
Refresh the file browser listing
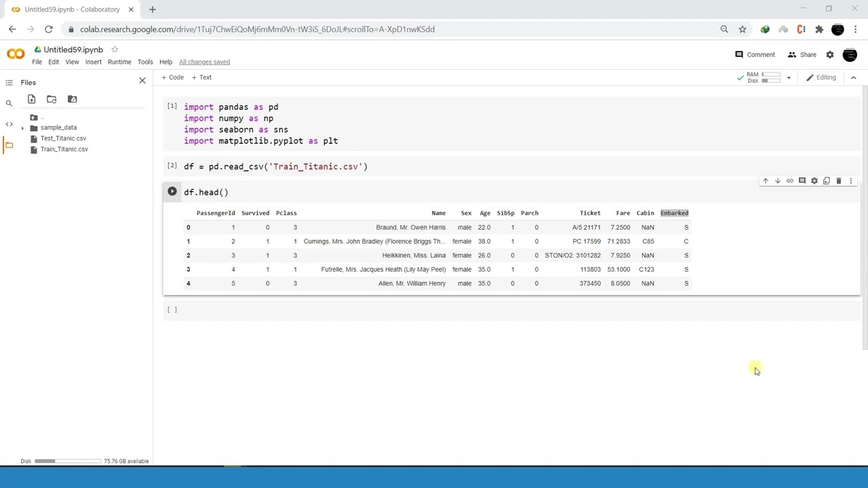[x=52, y=99]
